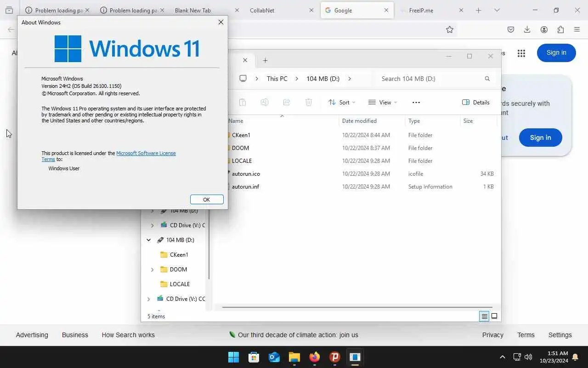Open Microsoft Store from the taskbar
Image resolution: width=588 pixels, height=368 pixels.
pyautogui.click(x=254, y=357)
